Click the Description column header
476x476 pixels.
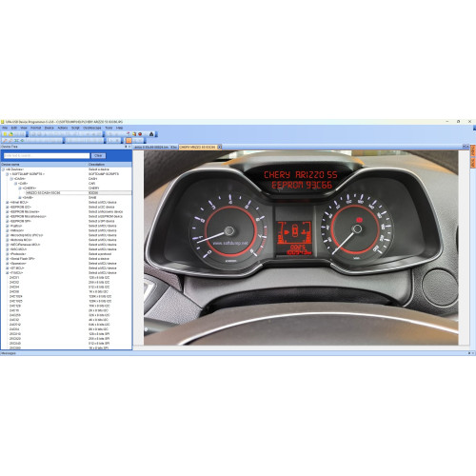[x=109, y=165]
